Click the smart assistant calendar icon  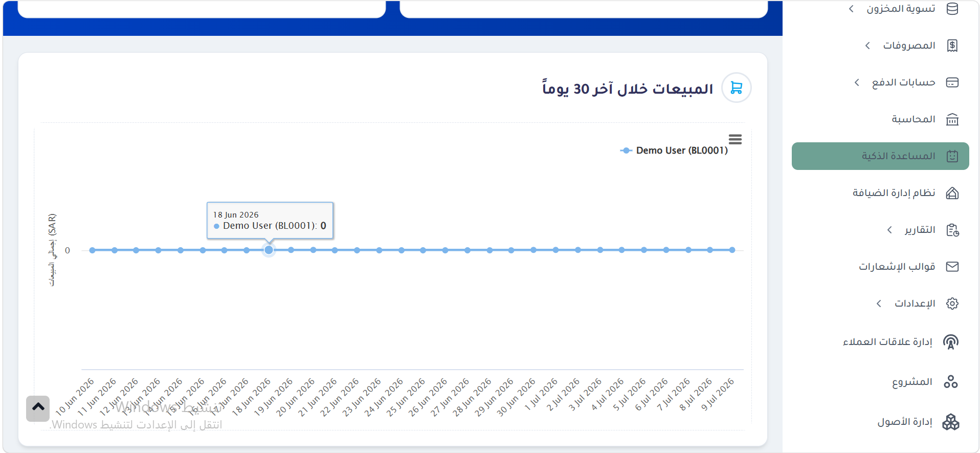[952, 156]
